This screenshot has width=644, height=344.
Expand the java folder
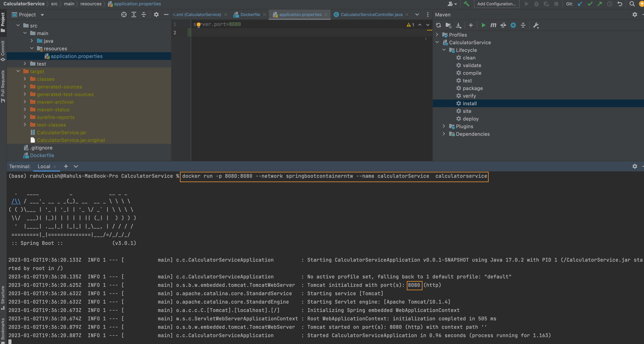point(32,41)
